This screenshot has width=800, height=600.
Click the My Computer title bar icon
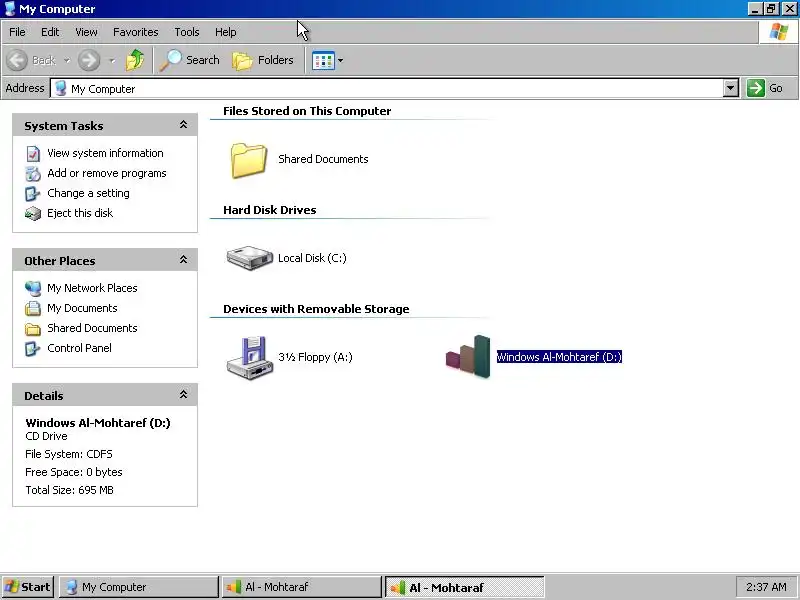pos(10,9)
